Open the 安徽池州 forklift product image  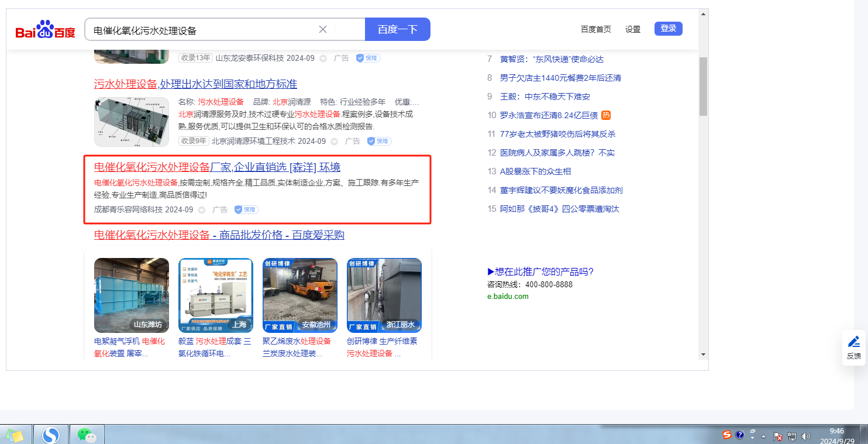point(300,295)
